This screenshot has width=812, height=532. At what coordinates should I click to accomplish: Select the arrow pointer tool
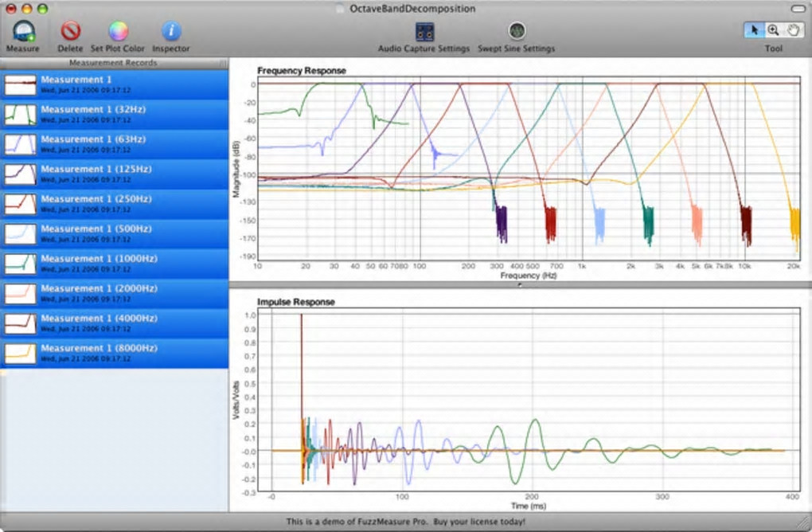pyautogui.click(x=753, y=30)
